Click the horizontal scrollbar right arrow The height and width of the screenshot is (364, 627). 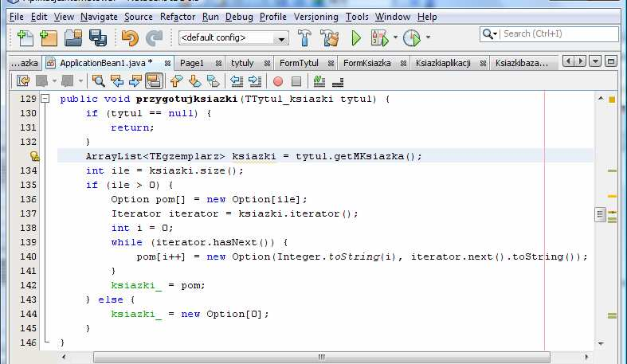tap(586, 357)
